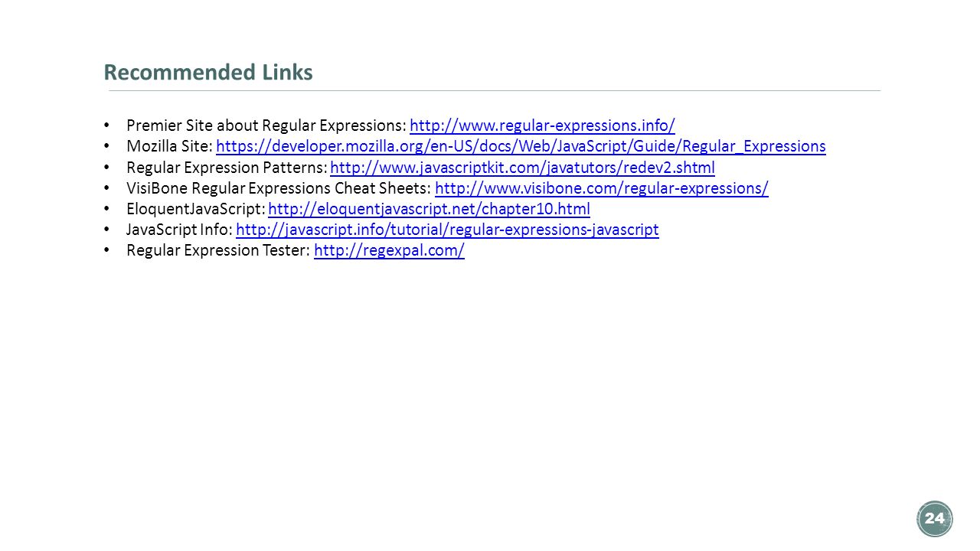Screen dimensions: 980x551
Task: Click the JavaScript Info label text
Action: click(180, 230)
